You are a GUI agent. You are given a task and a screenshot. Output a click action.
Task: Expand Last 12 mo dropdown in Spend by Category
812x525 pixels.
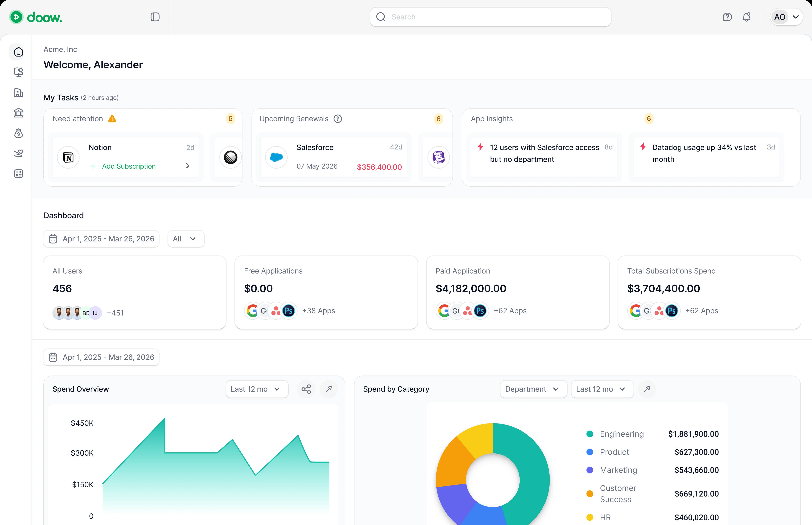[602, 389]
